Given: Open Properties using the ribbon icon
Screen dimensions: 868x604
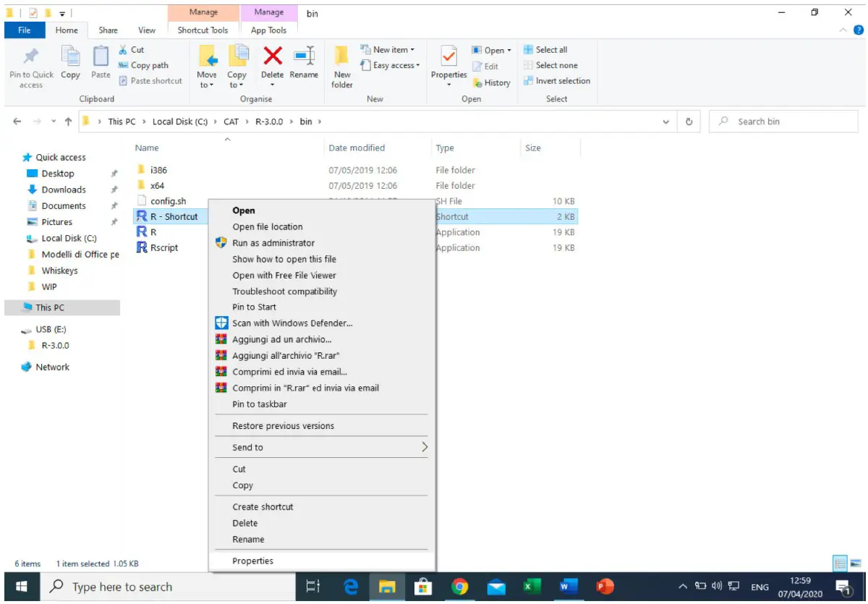Looking at the screenshot, I should [x=448, y=65].
